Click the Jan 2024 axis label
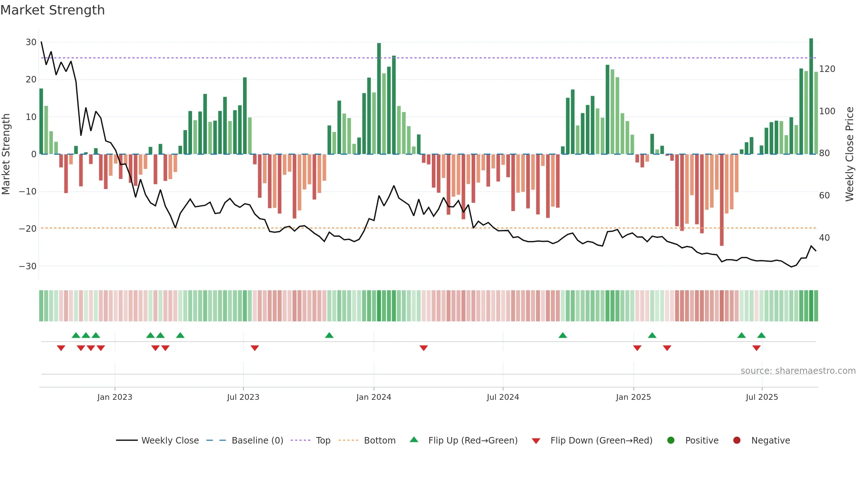The image size is (868, 488). point(374,397)
